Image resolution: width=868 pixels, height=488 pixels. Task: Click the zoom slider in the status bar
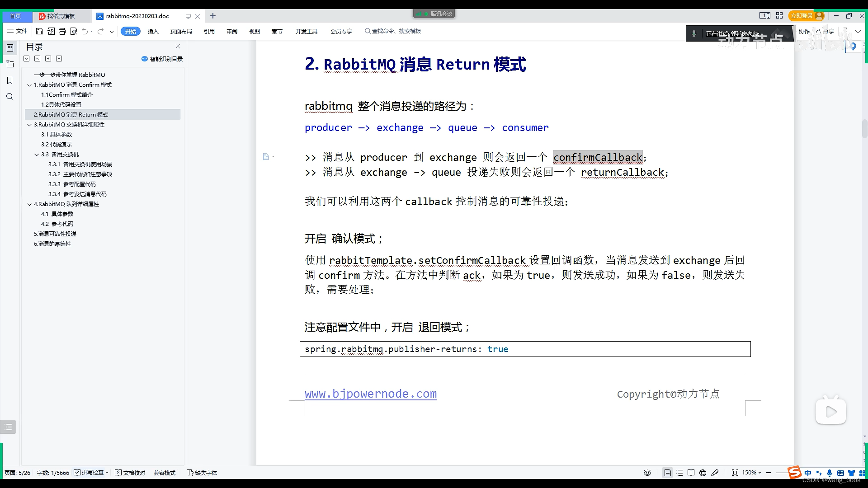[x=781, y=473]
